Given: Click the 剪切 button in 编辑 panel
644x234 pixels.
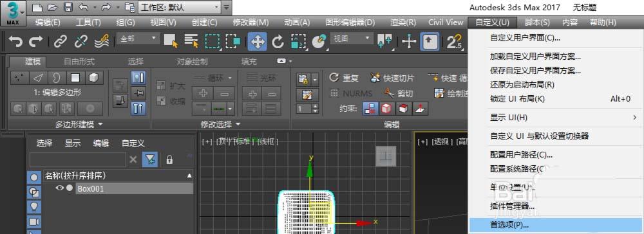Looking at the screenshot, I should point(399,93).
